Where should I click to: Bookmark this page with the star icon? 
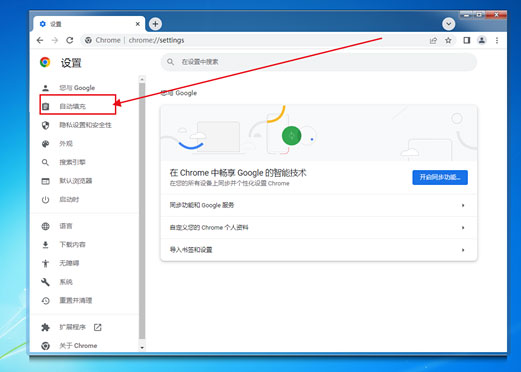(x=448, y=40)
